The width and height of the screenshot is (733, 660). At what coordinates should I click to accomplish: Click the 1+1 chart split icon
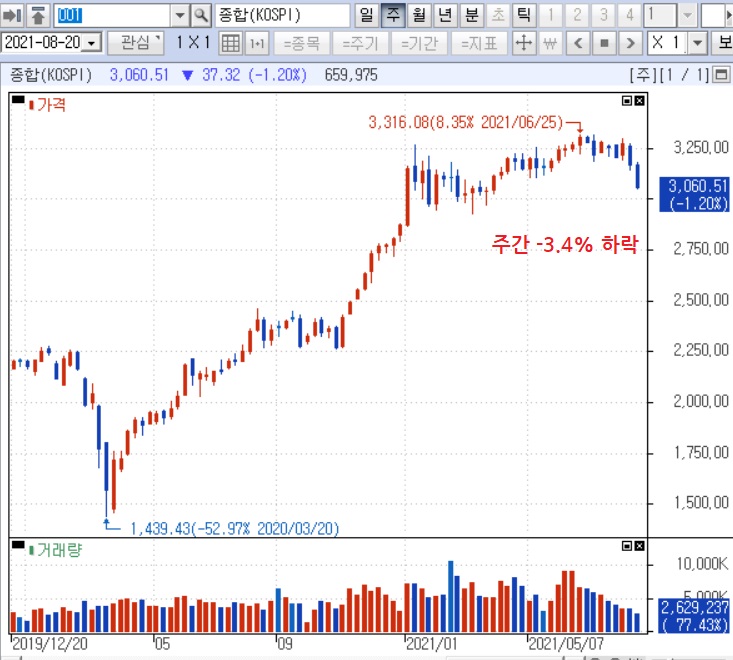tap(257, 43)
